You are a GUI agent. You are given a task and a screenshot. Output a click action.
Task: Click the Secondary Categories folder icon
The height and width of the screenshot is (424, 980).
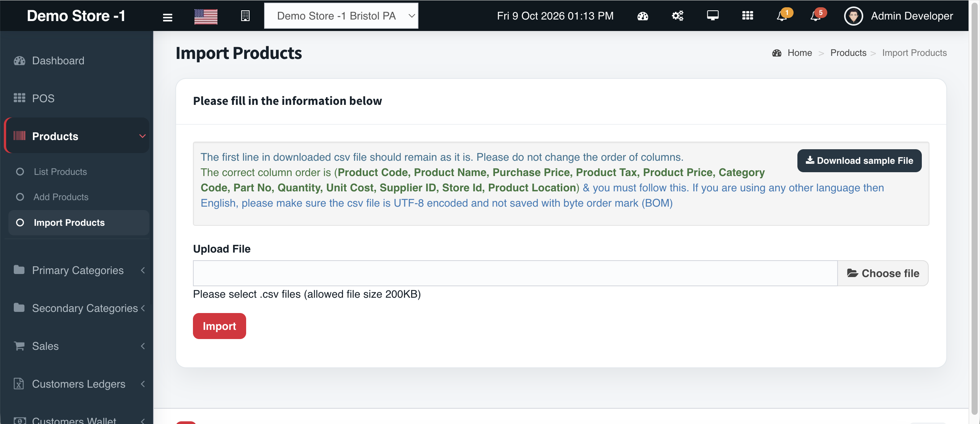pos(19,308)
